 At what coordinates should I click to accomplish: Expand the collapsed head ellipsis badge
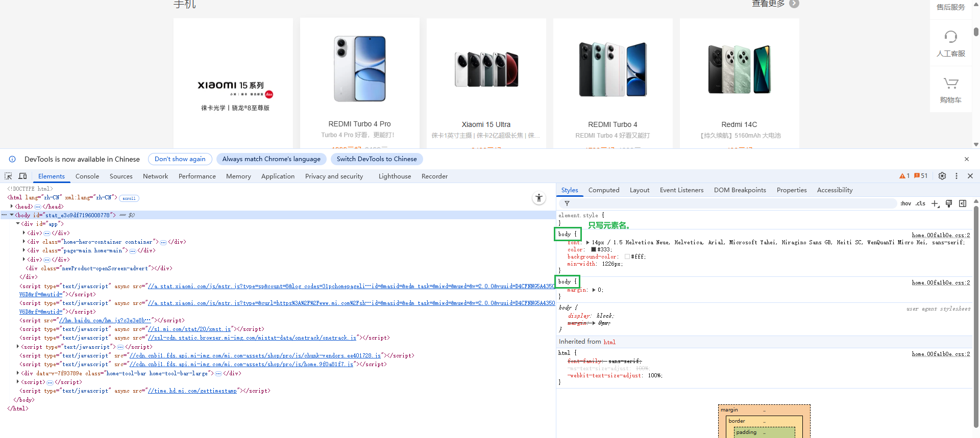tap(38, 207)
